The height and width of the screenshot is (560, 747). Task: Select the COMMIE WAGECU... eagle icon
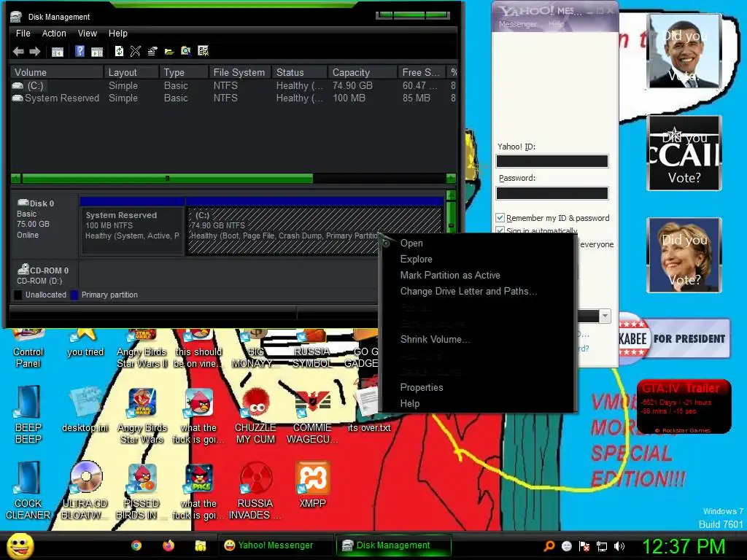(x=312, y=415)
